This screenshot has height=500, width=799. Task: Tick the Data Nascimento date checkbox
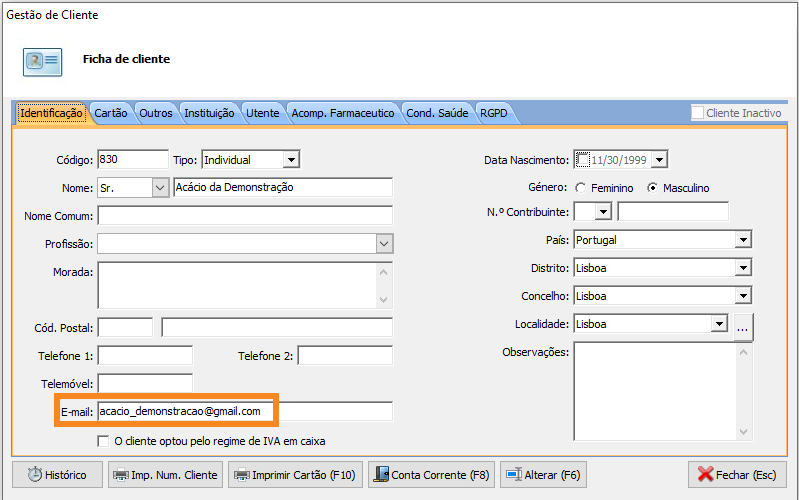coord(582,160)
